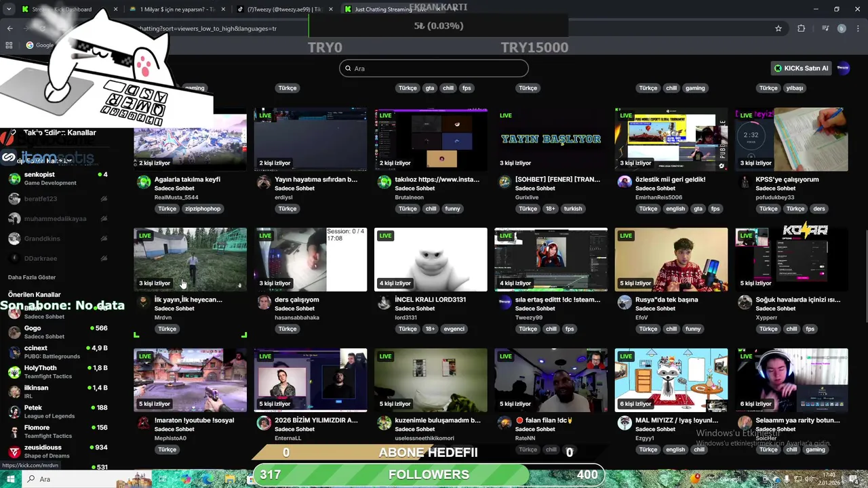The width and height of the screenshot is (868, 488).
Task: Open the Kick account avatar beside KICKs button
Action: coord(843,68)
